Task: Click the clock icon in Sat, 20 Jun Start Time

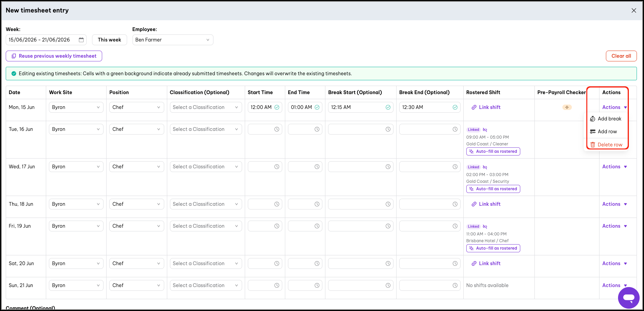Action: pyautogui.click(x=277, y=263)
